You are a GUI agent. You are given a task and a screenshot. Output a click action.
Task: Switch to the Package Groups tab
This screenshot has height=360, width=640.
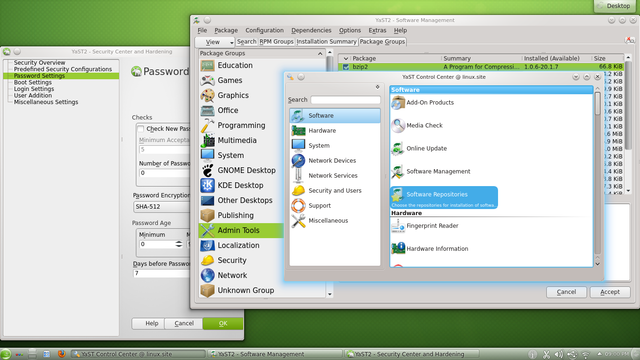[382, 42]
